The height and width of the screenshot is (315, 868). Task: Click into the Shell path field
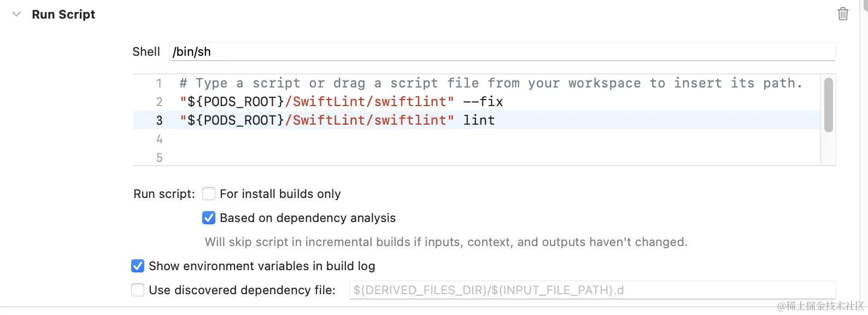point(502,51)
